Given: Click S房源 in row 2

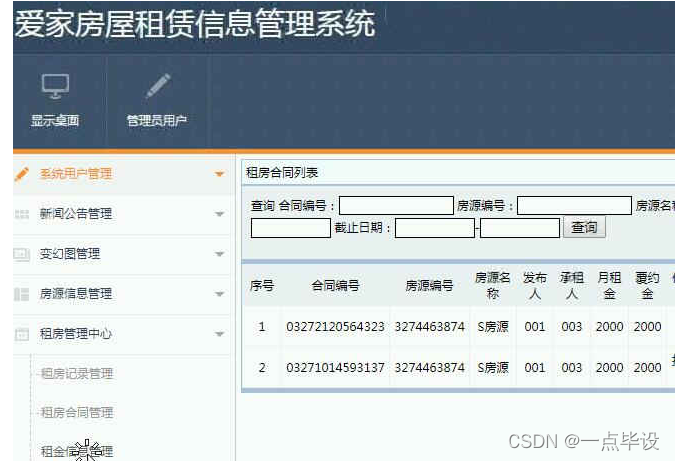Looking at the screenshot, I should [493, 368].
